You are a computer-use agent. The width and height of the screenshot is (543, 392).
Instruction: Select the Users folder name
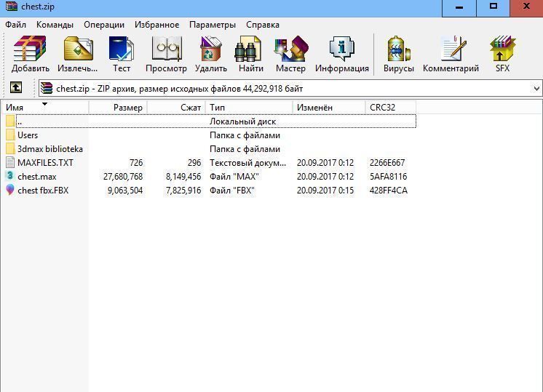pyautogui.click(x=28, y=135)
